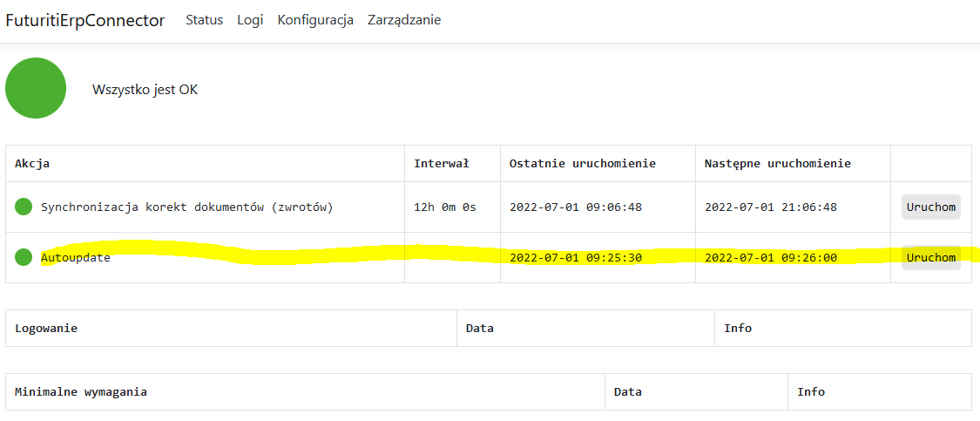
Task: Select the Autoupdate action name
Action: (76, 258)
